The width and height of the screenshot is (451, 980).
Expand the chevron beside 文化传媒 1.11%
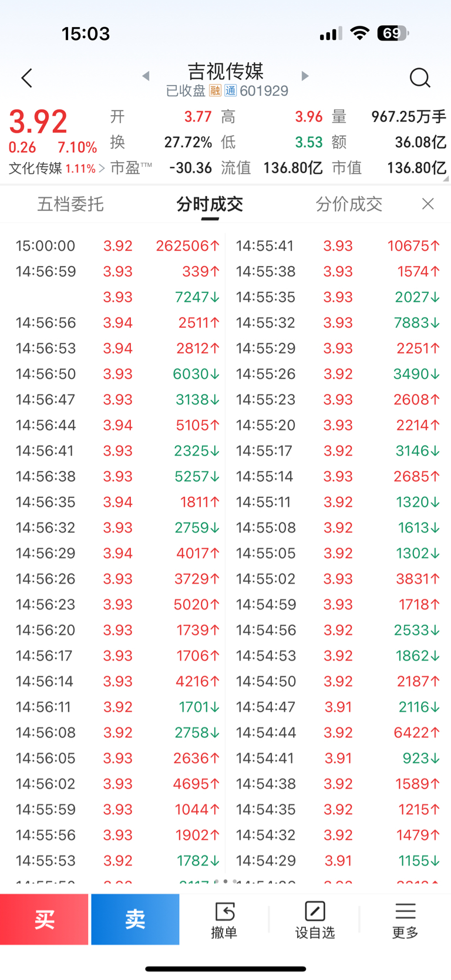[x=102, y=169]
